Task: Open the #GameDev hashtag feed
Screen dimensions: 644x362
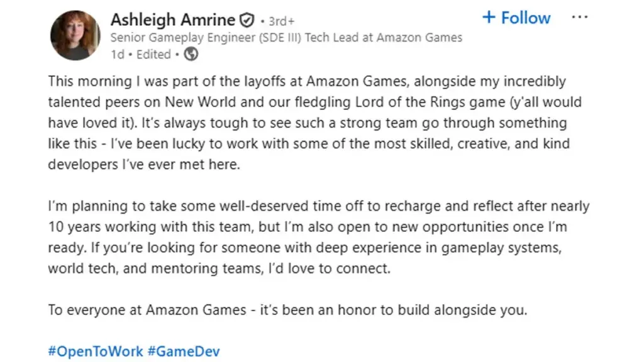Action: coord(184,351)
